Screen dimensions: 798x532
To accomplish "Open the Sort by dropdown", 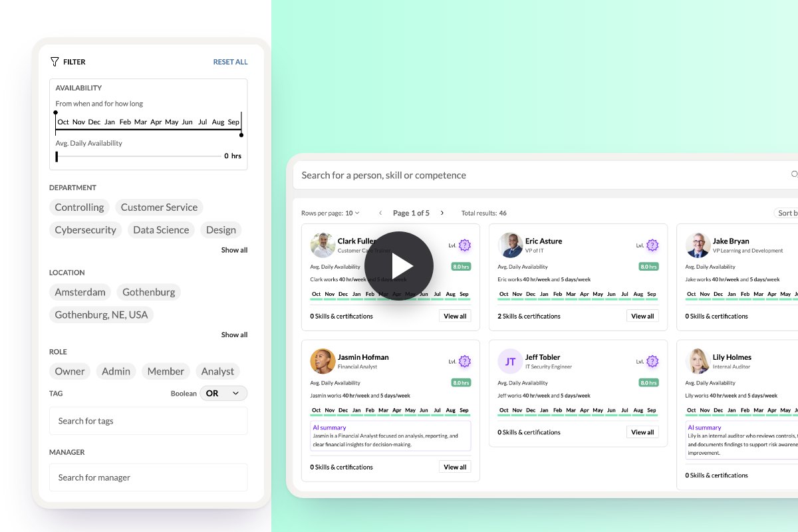I will (x=786, y=213).
